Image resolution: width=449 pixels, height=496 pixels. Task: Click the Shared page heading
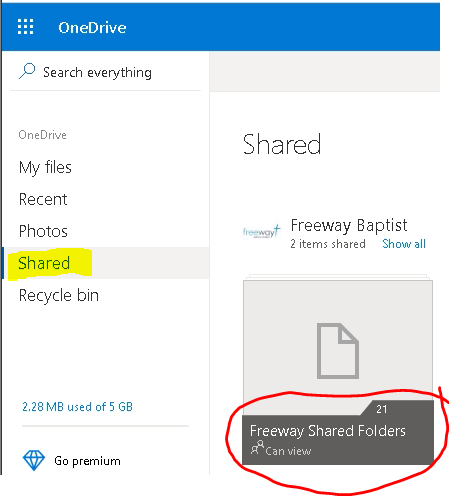[282, 144]
